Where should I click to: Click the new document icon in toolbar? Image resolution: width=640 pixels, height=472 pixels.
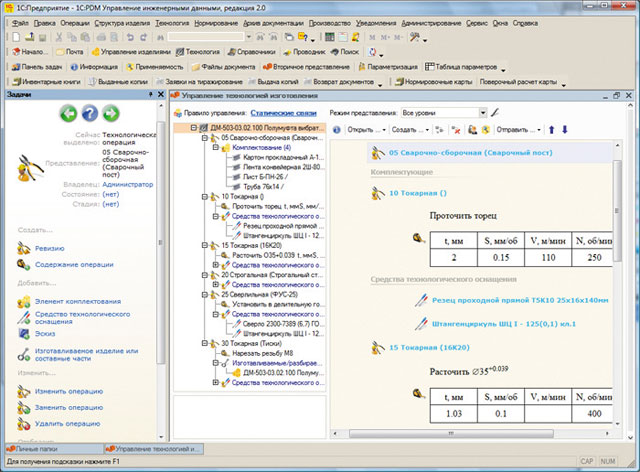16,37
